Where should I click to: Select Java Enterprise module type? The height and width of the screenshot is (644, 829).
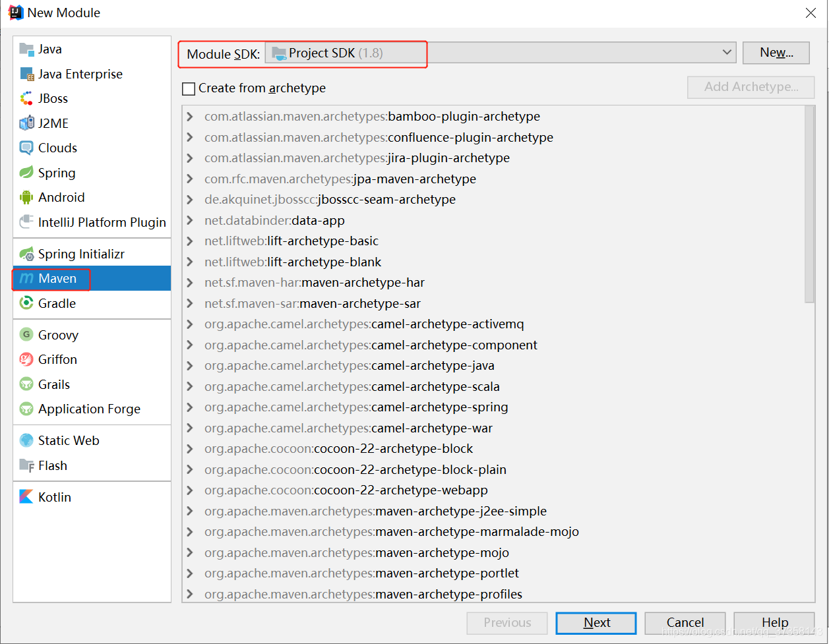92,74
